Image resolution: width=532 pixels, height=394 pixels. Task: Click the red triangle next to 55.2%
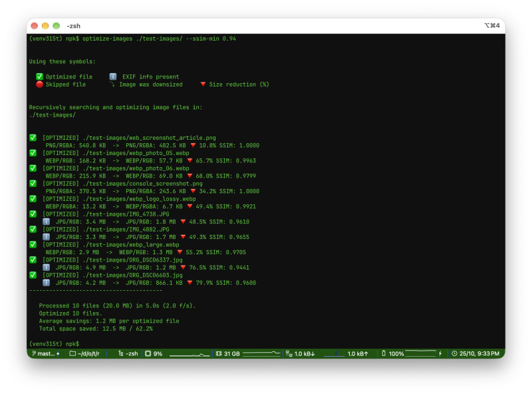click(180, 252)
